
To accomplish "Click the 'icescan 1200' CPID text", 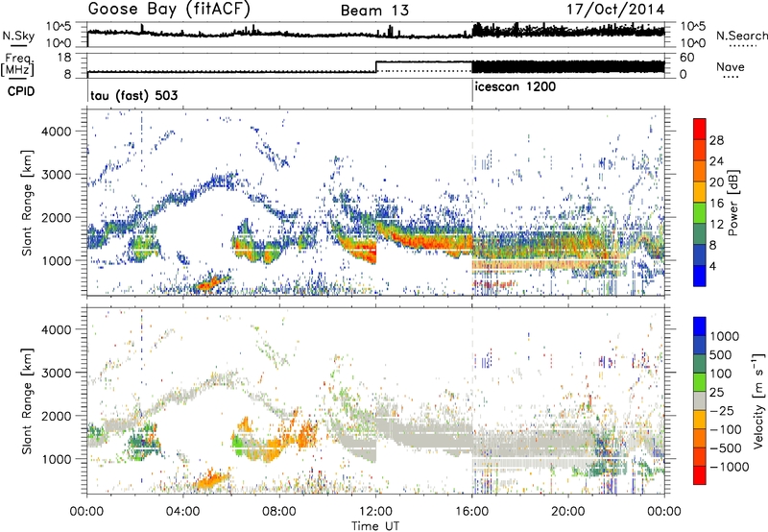I will click(x=515, y=87).
